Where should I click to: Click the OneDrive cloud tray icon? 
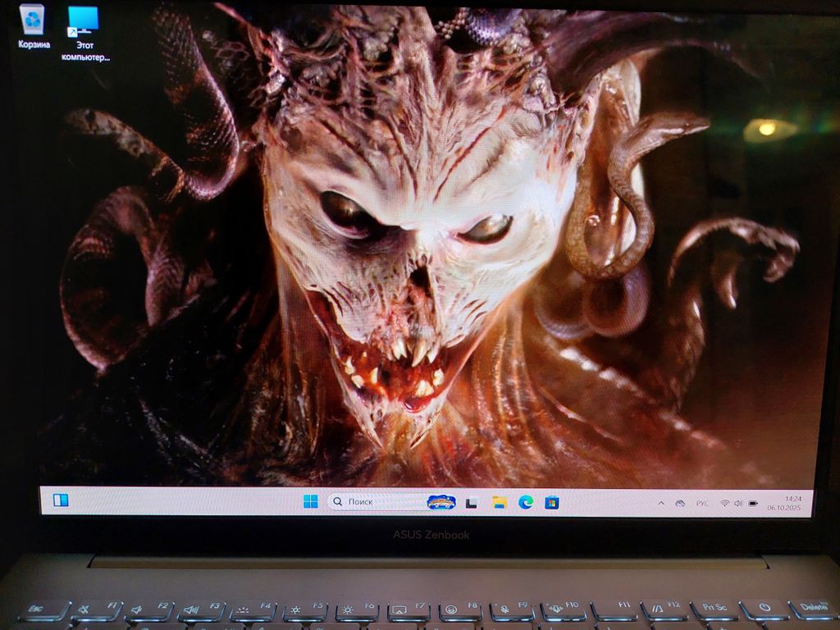click(679, 502)
